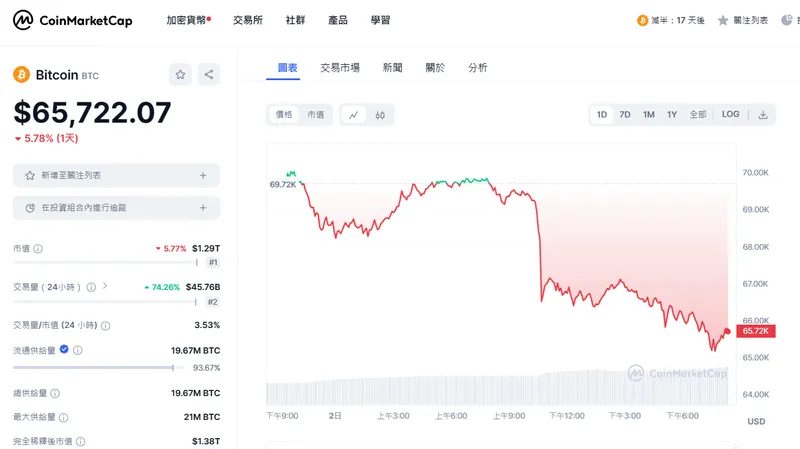Click 在投資組合內進行追蹤 button
The height and width of the screenshot is (449, 800).
pos(116,208)
